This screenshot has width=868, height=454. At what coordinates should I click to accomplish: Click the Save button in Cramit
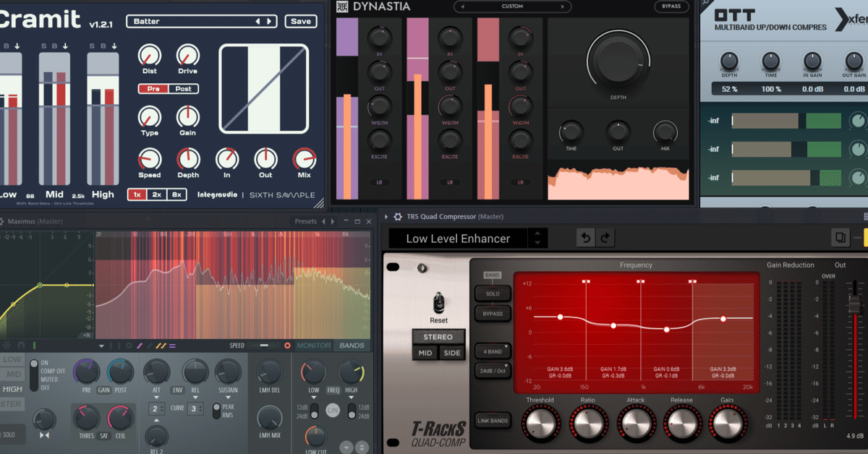(x=300, y=21)
